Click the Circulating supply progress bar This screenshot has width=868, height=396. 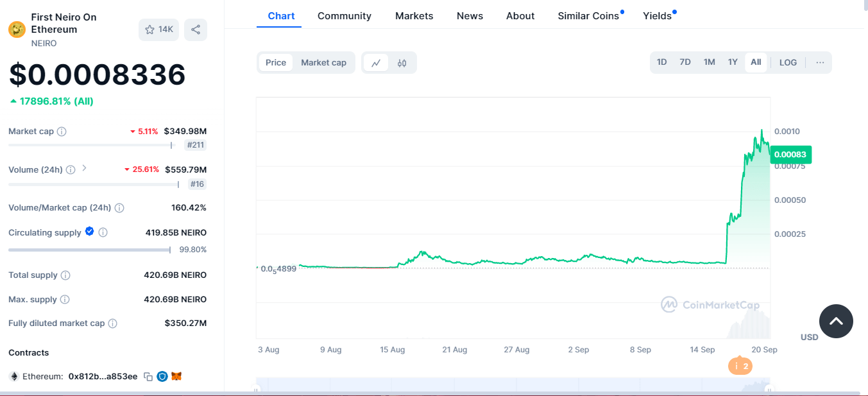point(90,250)
